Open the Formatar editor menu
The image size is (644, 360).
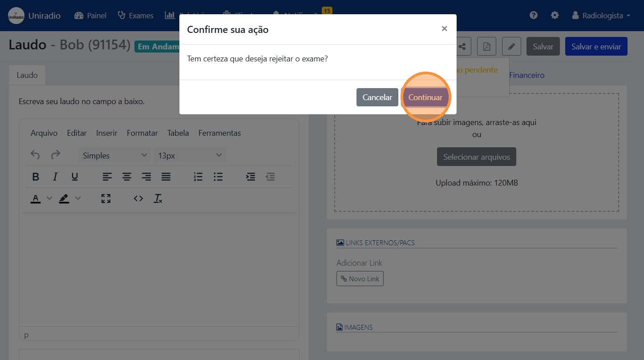coord(142,133)
